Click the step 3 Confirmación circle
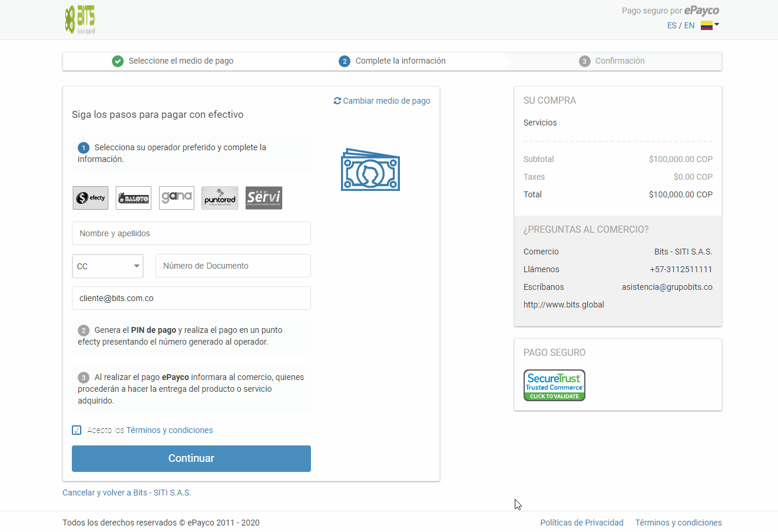The height and width of the screenshot is (532, 778). (584, 61)
